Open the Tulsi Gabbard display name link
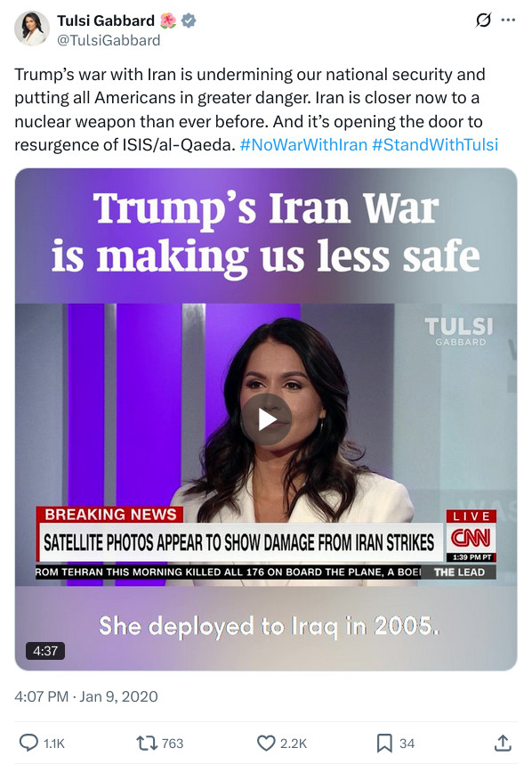 (x=106, y=20)
